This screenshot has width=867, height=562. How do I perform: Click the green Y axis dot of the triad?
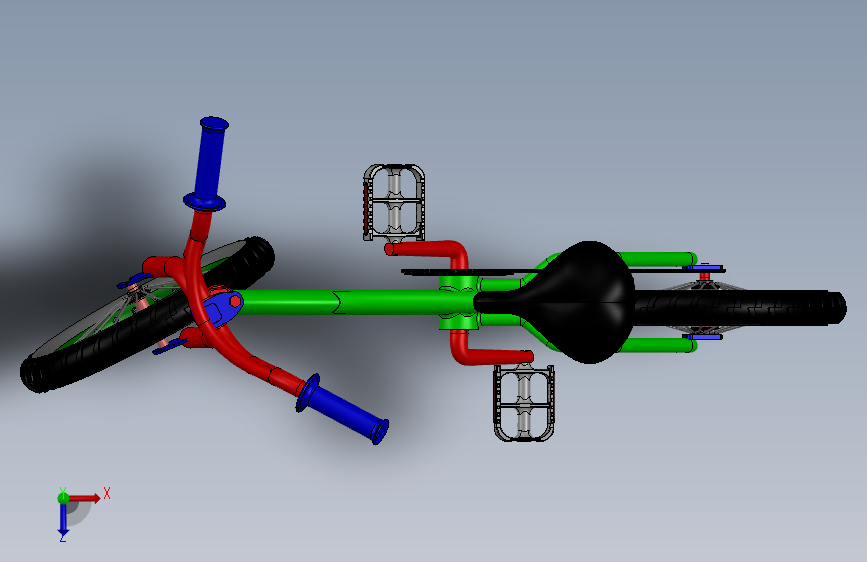coord(63,497)
